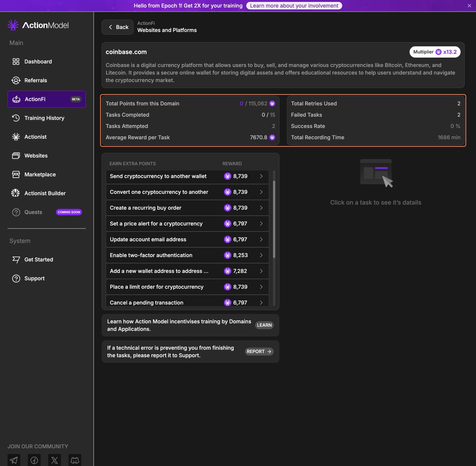Click the BETA badge on ActionFi

[76, 99]
